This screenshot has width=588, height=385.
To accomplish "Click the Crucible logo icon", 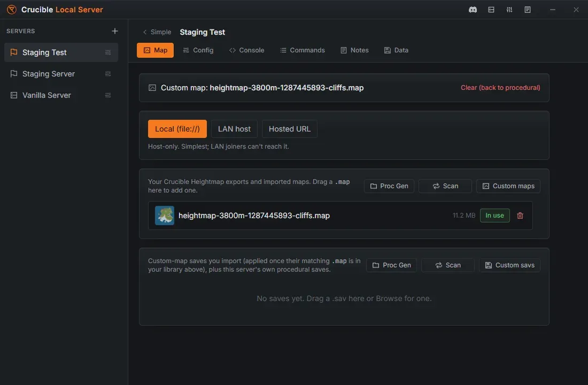I will click(x=12, y=10).
